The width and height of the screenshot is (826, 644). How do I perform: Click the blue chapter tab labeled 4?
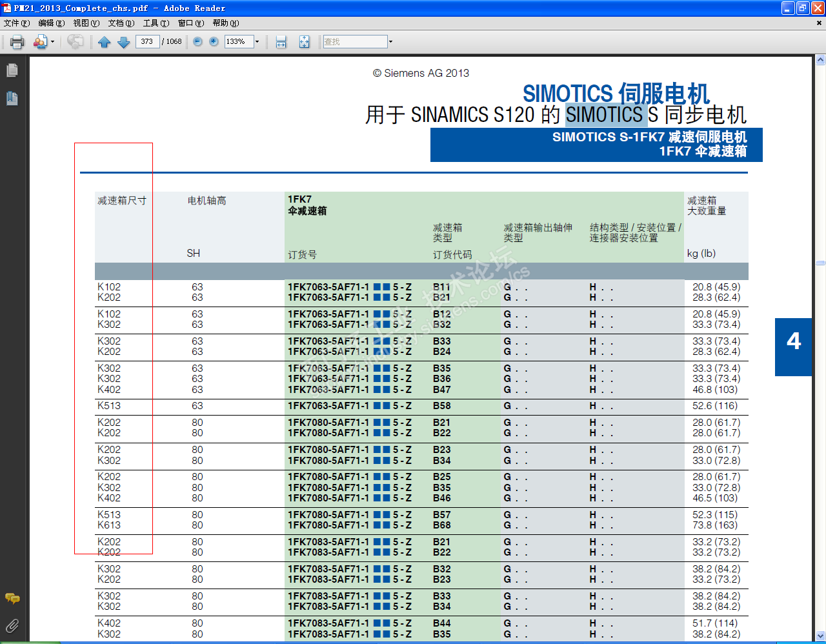click(x=794, y=347)
